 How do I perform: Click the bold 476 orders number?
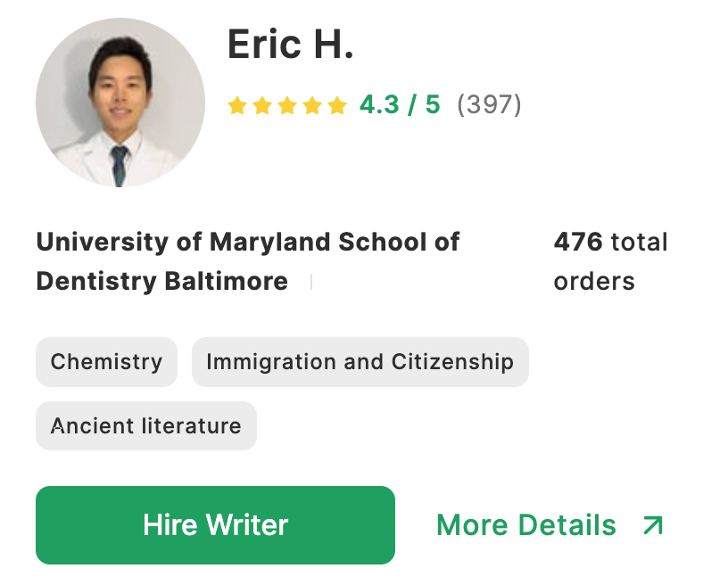pos(578,242)
